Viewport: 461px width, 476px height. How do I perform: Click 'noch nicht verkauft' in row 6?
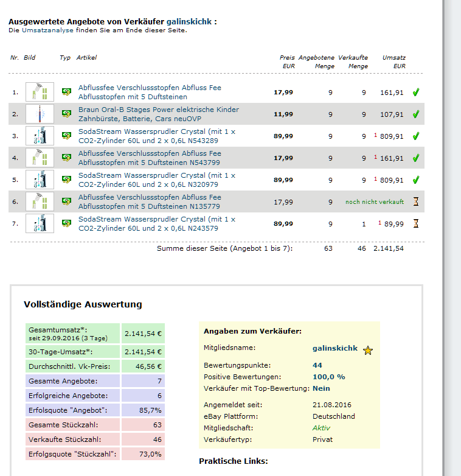375,201
